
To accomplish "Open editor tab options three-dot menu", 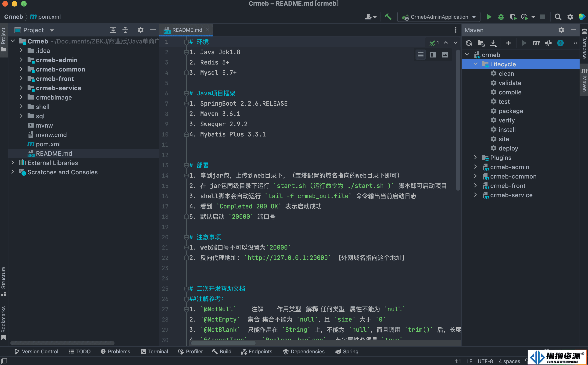I will click(455, 30).
